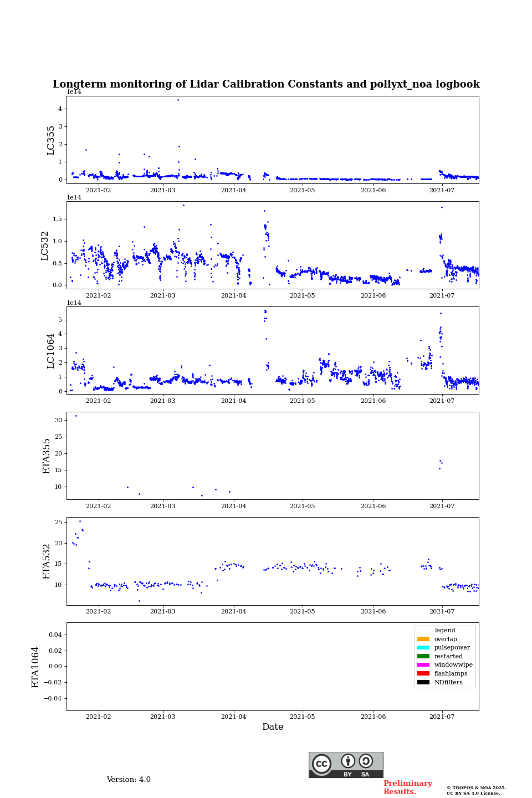Click the 1e14 exponent above LC532 plot
This screenshot has width=532, height=798.
point(74,197)
